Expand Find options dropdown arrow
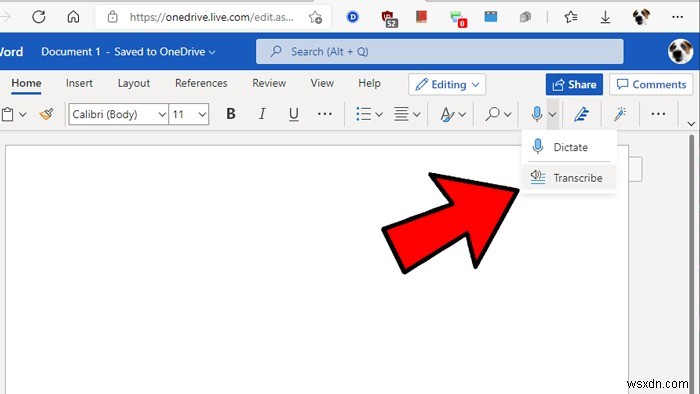 (x=508, y=115)
